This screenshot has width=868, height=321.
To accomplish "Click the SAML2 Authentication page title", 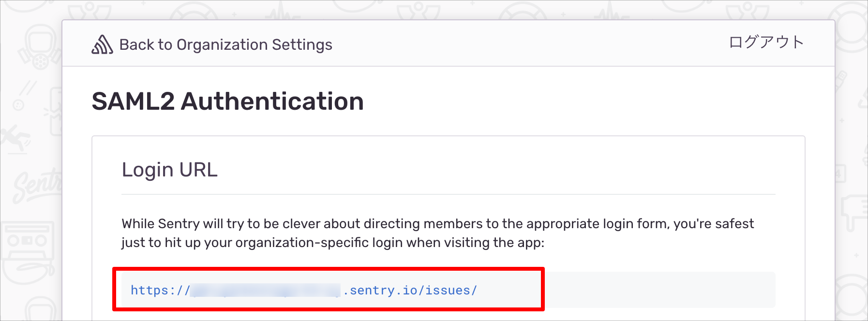I will click(x=227, y=101).
